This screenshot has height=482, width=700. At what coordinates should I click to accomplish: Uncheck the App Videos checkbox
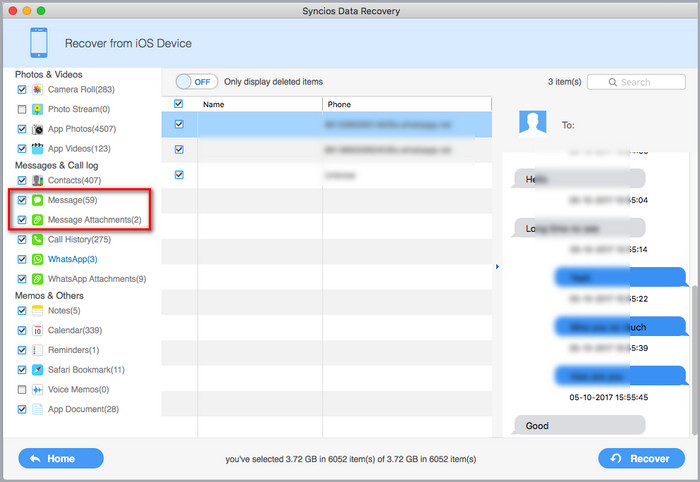21,149
